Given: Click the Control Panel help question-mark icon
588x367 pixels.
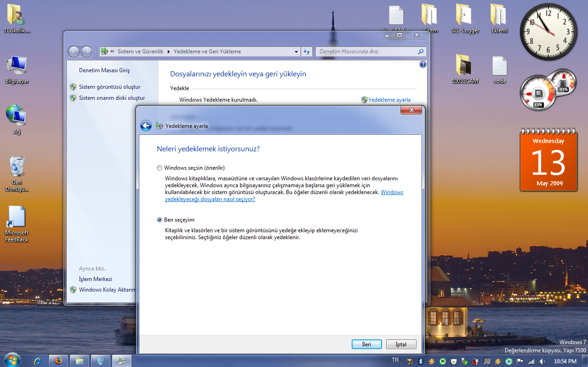Looking at the screenshot, I should (x=423, y=64).
